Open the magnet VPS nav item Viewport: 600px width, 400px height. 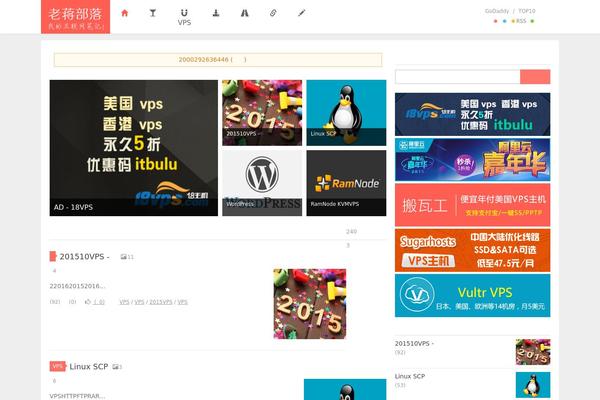(x=184, y=17)
